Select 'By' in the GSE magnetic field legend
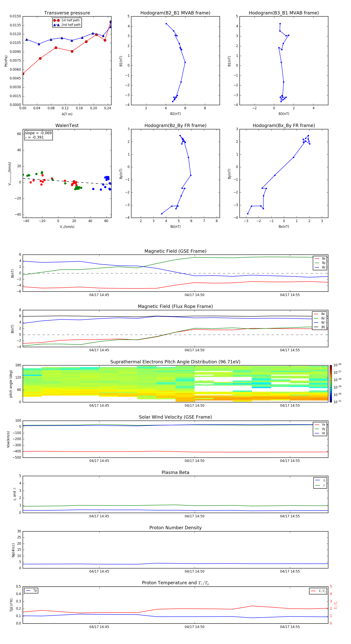Viewport: 351px width, 644px height. click(x=320, y=263)
